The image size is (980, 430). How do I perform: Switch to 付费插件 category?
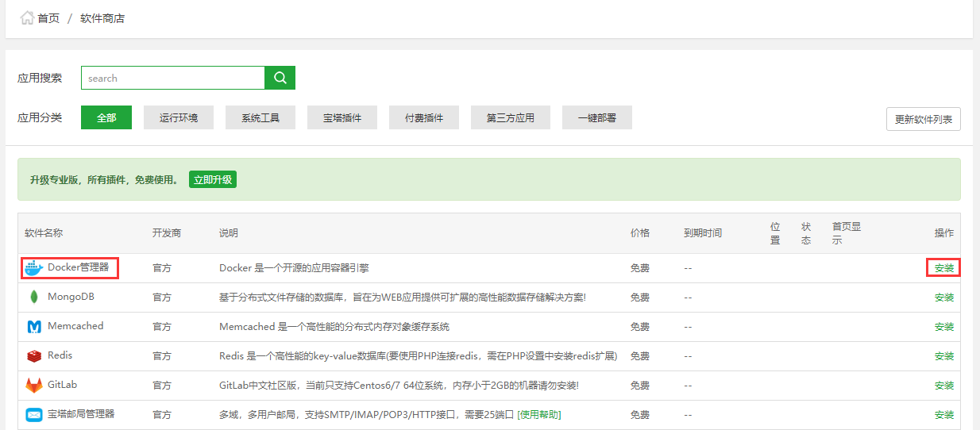coord(424,117)
